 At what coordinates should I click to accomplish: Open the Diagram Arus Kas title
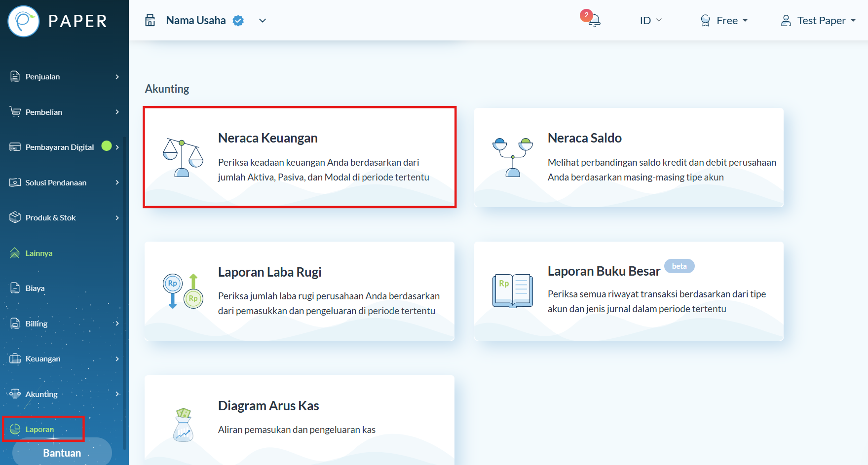(x=268, y=406)
